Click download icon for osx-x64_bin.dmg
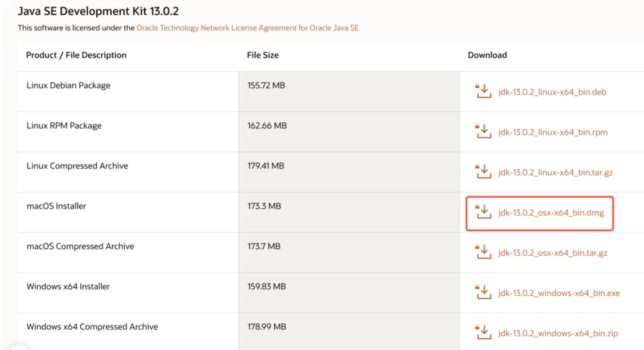Screen dimensions: 644x350 (x=483, y=212)
